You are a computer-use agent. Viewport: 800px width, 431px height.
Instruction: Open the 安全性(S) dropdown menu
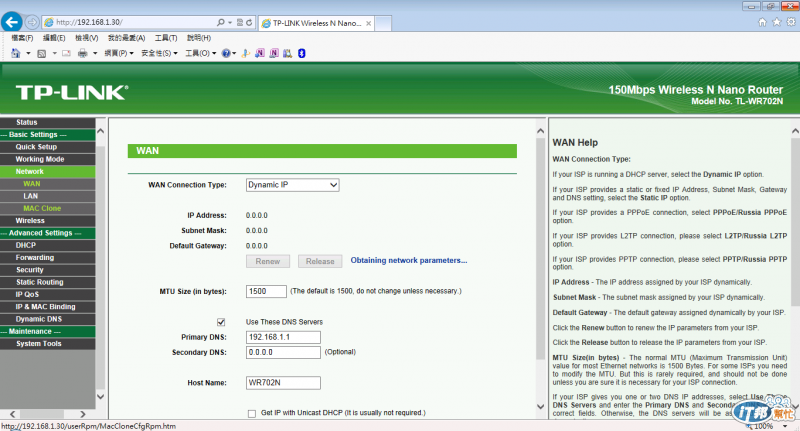159,53
